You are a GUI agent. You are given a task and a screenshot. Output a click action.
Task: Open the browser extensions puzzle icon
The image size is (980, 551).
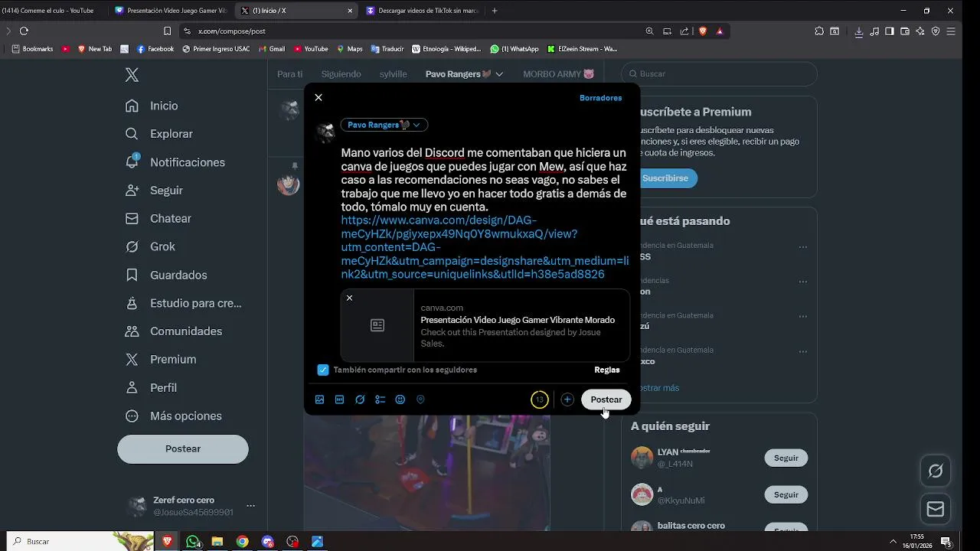pos(819,31)
